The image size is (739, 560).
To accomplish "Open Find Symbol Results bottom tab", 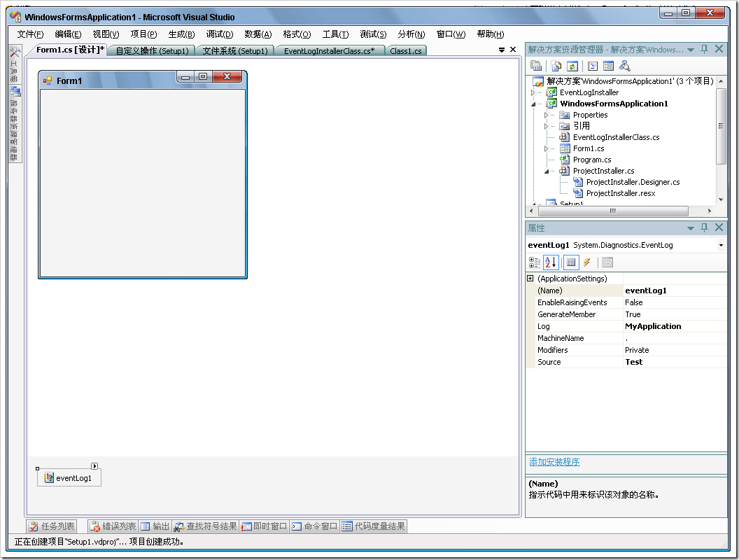I will tap(205, 526).
